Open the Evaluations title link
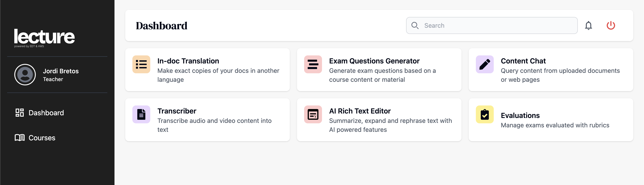The width and height of the screenshot is (644, 185). (520, 115)
